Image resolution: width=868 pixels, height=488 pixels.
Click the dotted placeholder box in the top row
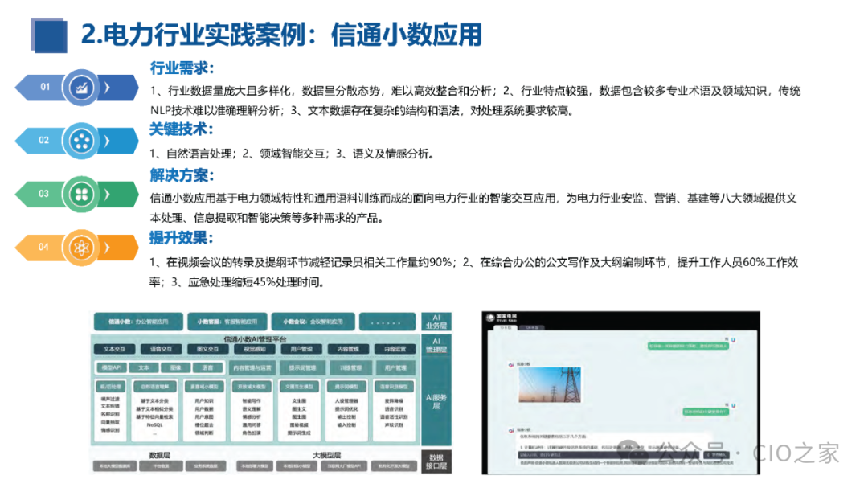click(x=387, y=322)
